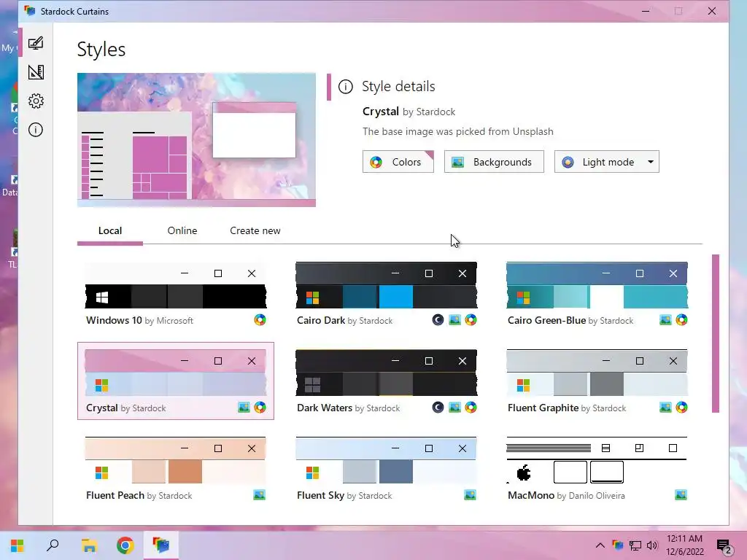The height and width of the screenshot is (560, 747).
Task: Click background image icon on Fluent Peach
Action: pyautogui.click(x=259, y=495)
